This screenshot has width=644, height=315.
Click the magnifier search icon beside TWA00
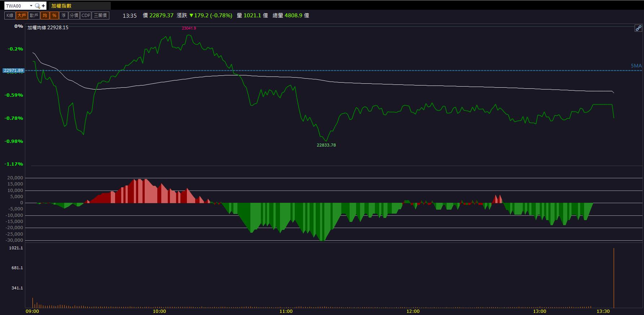coord(38,6)
